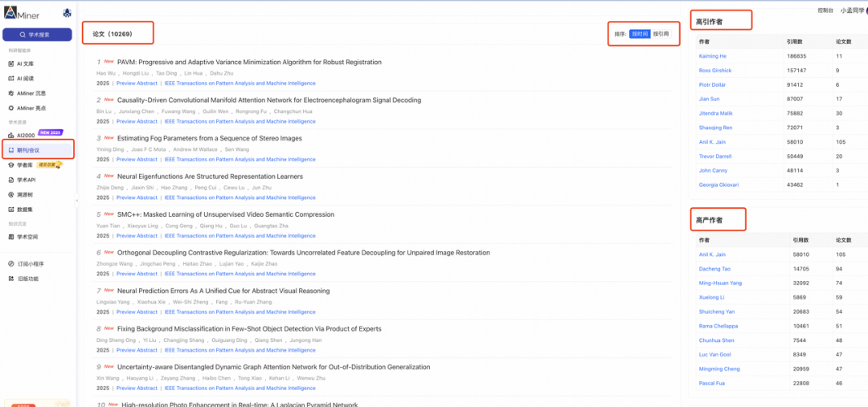
Task: Click author Yining Ding under Estimating Fog paper
Action: click(x=108, y=150)
